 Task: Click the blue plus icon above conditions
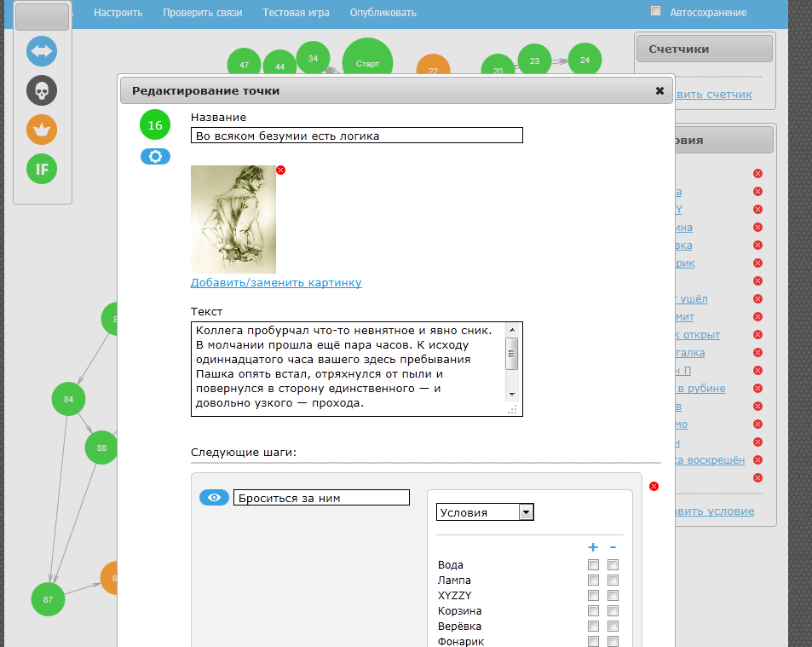(x=593, y=547)
